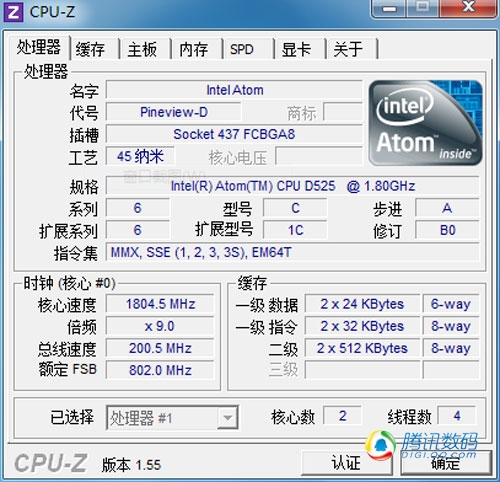Viewport: 500px width, 482px height.
Task: Click the 线程数 value 4
Action: click(457, 416)
